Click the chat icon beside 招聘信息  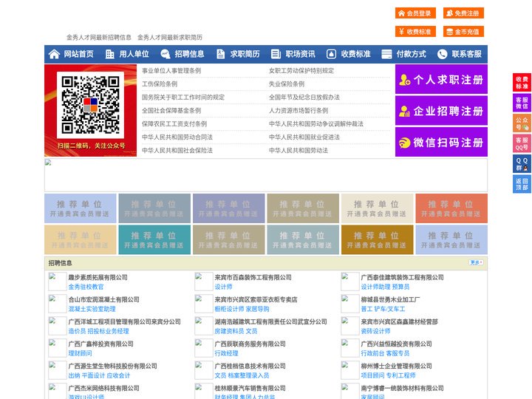pos(166,54)
